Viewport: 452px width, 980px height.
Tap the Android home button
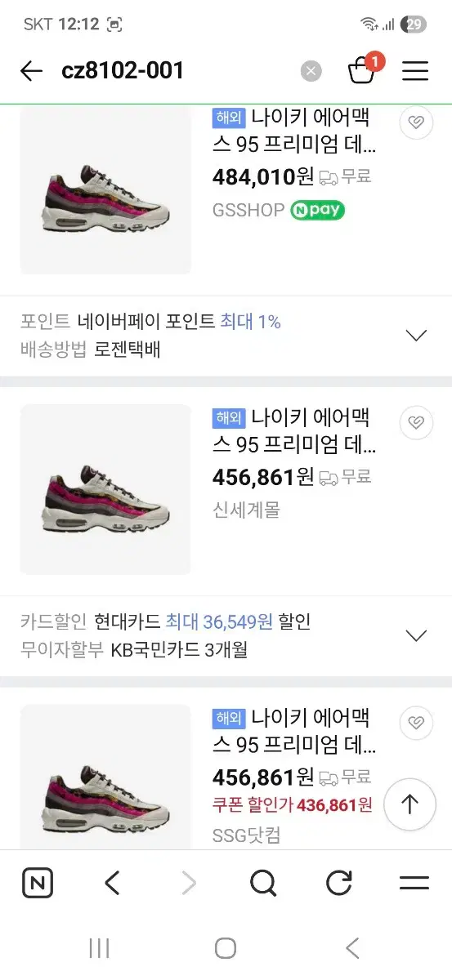click(x=226, y=948)
